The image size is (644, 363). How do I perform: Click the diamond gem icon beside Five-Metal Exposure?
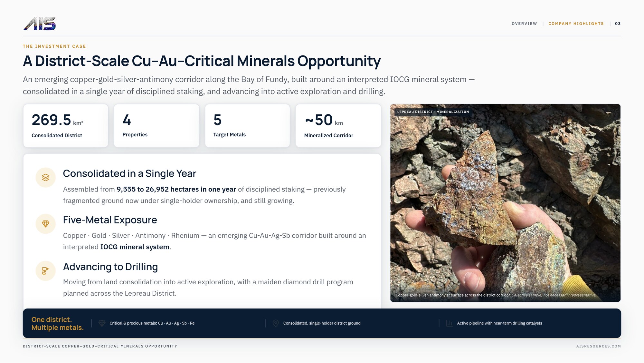pyautogui.click(x=45, y=224)
